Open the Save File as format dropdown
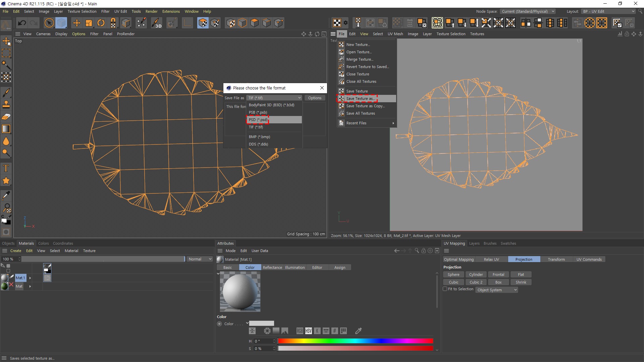The height and width of the screenshot is (362, 644). tap(274, 98)
